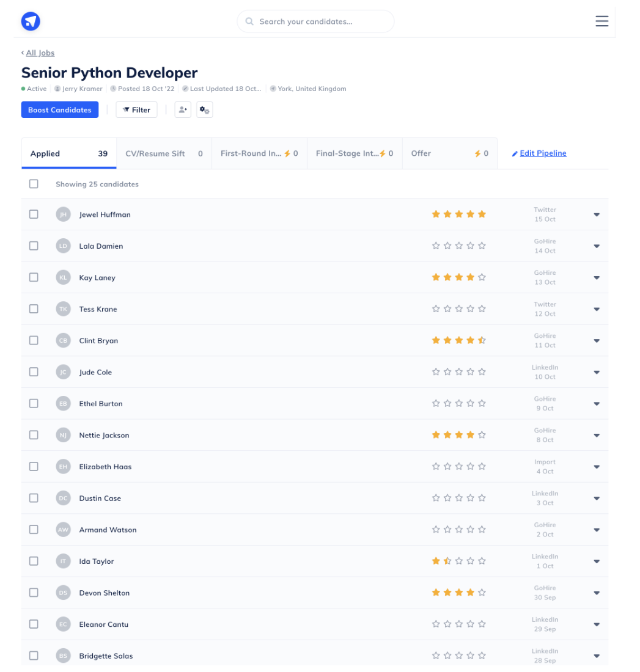Tick the checkbox for Dustin Case
The image size is (640, 672).
tap(34, 498)
